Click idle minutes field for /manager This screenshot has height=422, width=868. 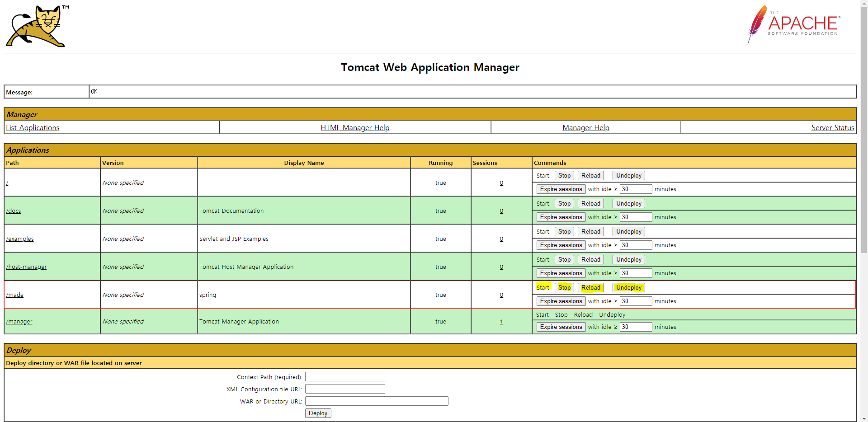point(636,327)
